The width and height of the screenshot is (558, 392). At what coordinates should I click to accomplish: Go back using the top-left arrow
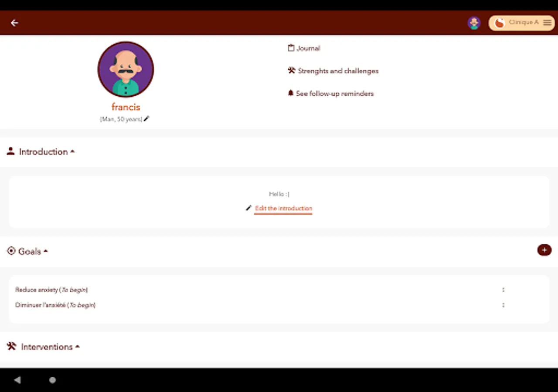tap(14, 23)
